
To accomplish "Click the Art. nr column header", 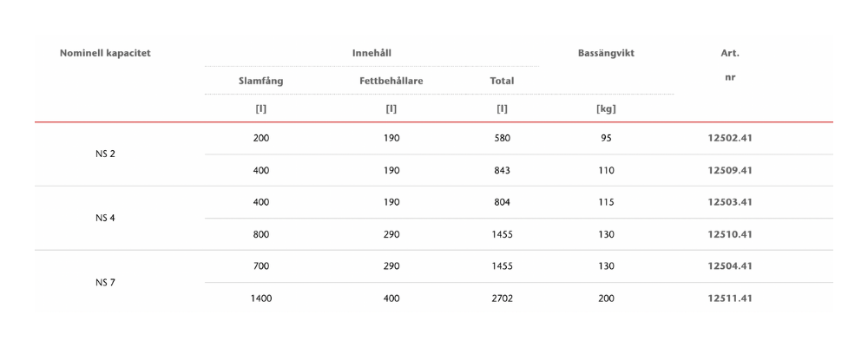I will 730,66.
